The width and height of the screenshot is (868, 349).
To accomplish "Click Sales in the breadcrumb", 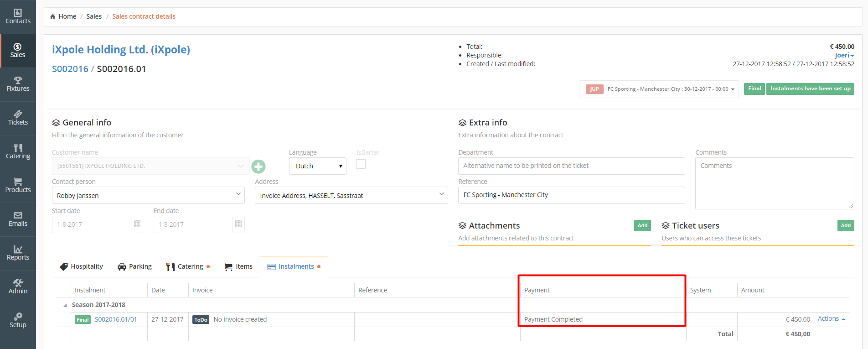I will [x=94, y=16].
